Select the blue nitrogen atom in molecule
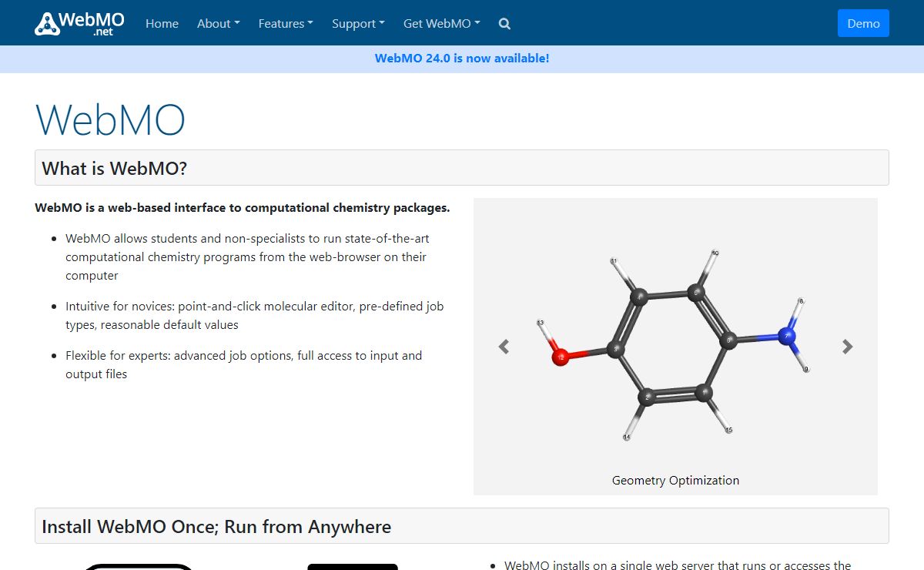The width and height of the screenshot is (924, 570). (x=786, y=337)
